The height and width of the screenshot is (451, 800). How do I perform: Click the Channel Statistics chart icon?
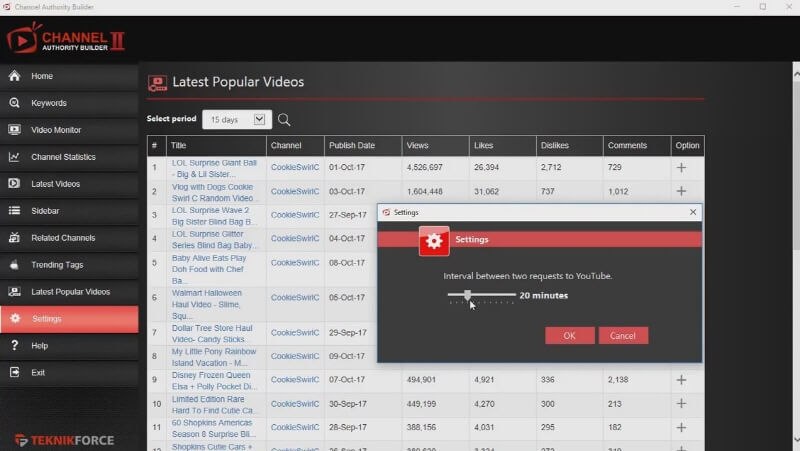click(x=14, y=157)
